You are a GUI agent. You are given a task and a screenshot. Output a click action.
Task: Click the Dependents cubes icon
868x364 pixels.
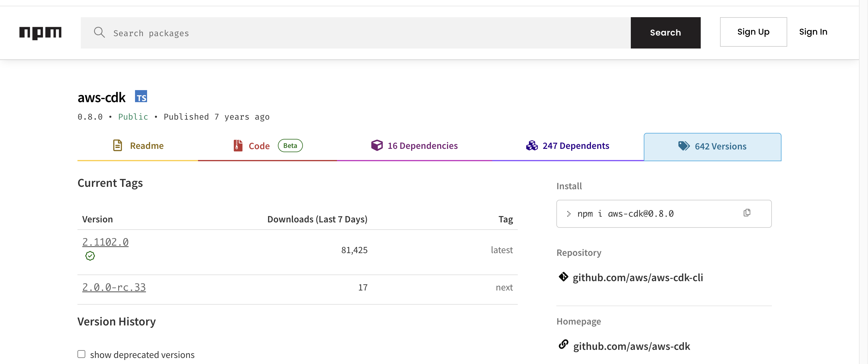[x=532, y=146]
